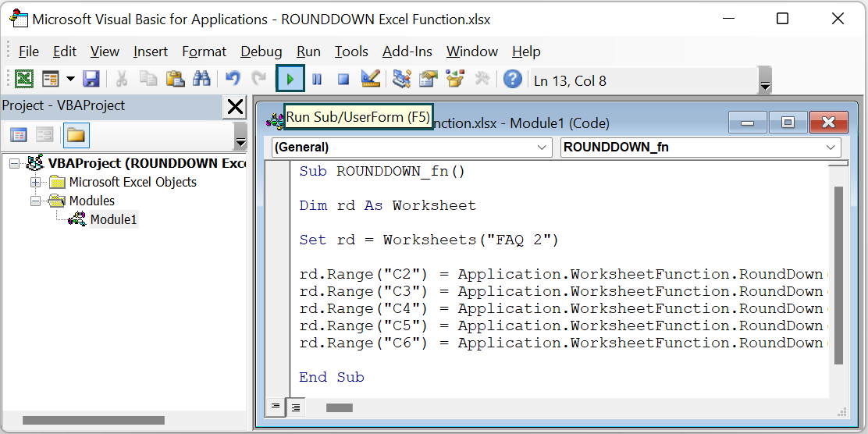868x434 pixels.
Task: Click the Undo arrow icon
Action: pyautogui.click(x=233, y=79)
